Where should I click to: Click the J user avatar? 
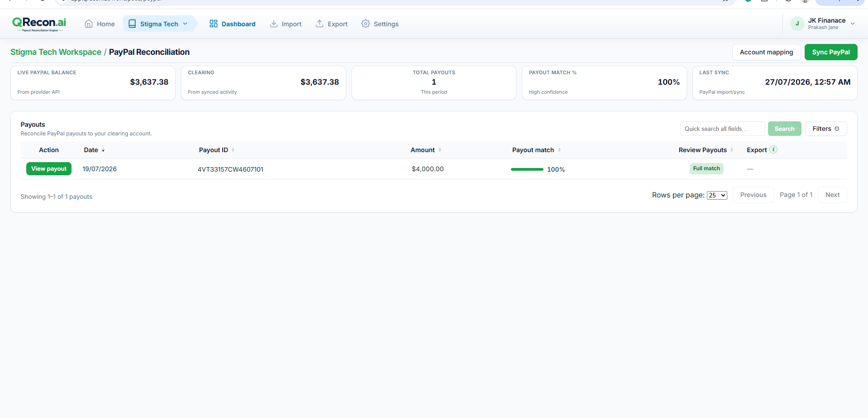click(x=797, y=24)
